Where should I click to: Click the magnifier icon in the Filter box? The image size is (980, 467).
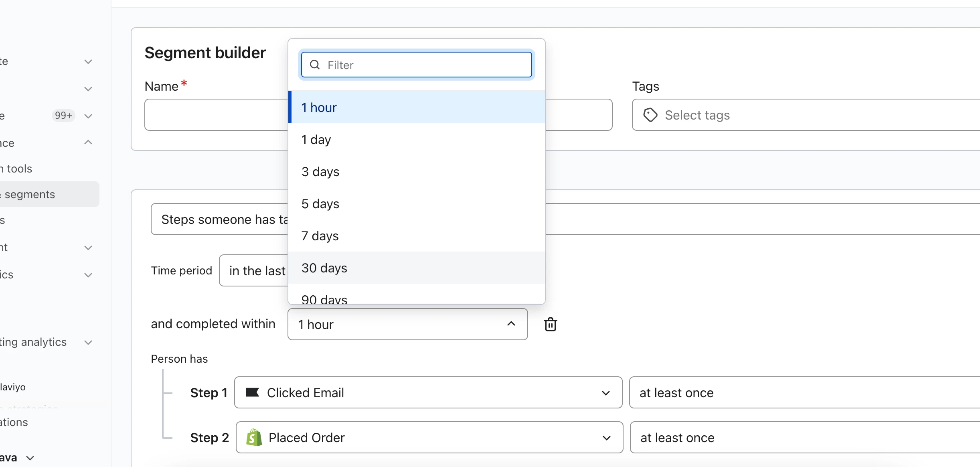(315, 65)
